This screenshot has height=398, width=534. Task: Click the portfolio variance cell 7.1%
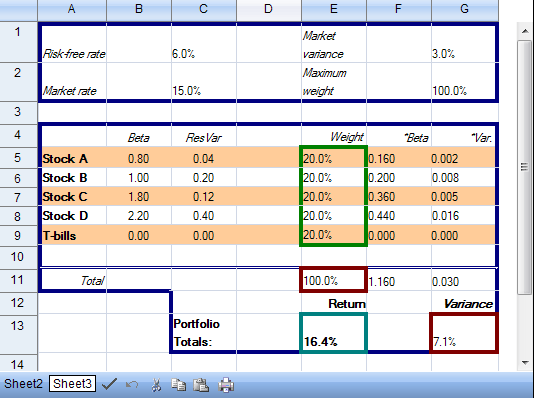click(464, 333)
